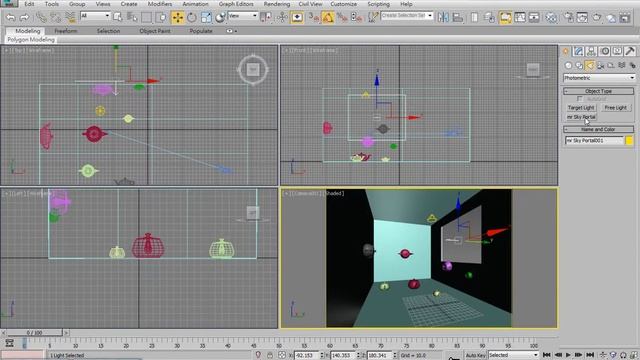Switch to the Object Paint ribbon tab
This screenshot has width=640, height=360.
(x=155, y=31)
